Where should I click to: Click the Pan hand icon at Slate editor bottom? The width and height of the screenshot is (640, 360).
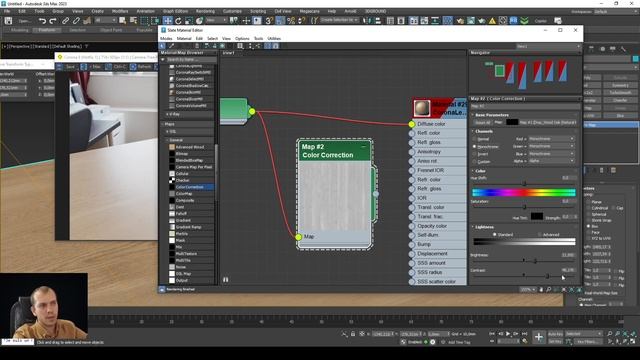click(542, 289)
